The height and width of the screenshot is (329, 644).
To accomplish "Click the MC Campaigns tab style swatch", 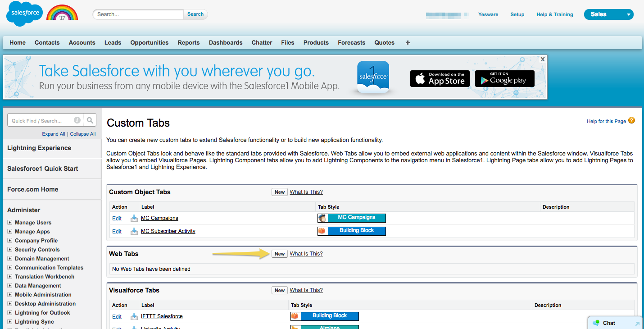I will (x=352, y=218).
